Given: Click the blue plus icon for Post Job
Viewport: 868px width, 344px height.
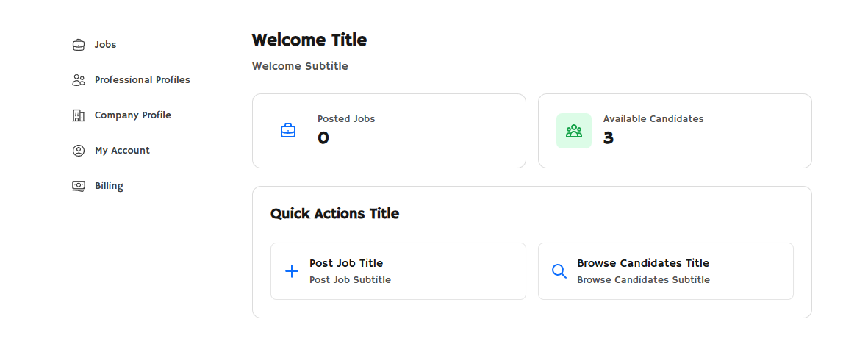Looking at the screenshot, I should 292,271.
